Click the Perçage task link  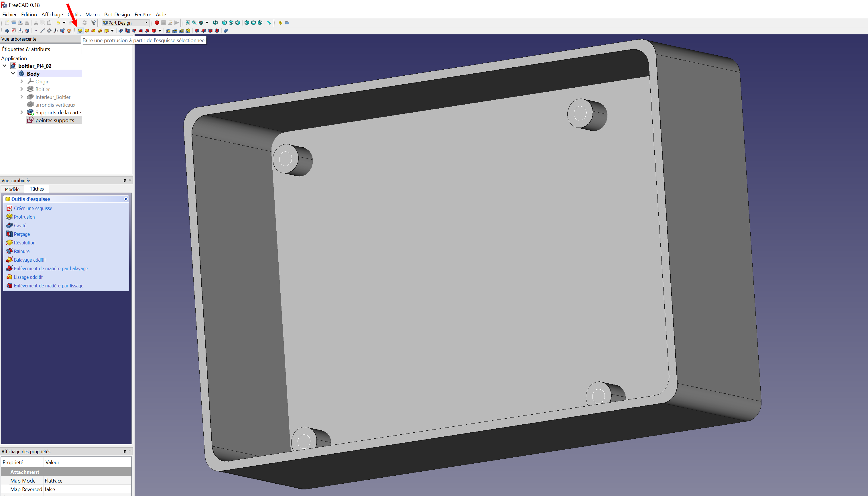(22, 234)
